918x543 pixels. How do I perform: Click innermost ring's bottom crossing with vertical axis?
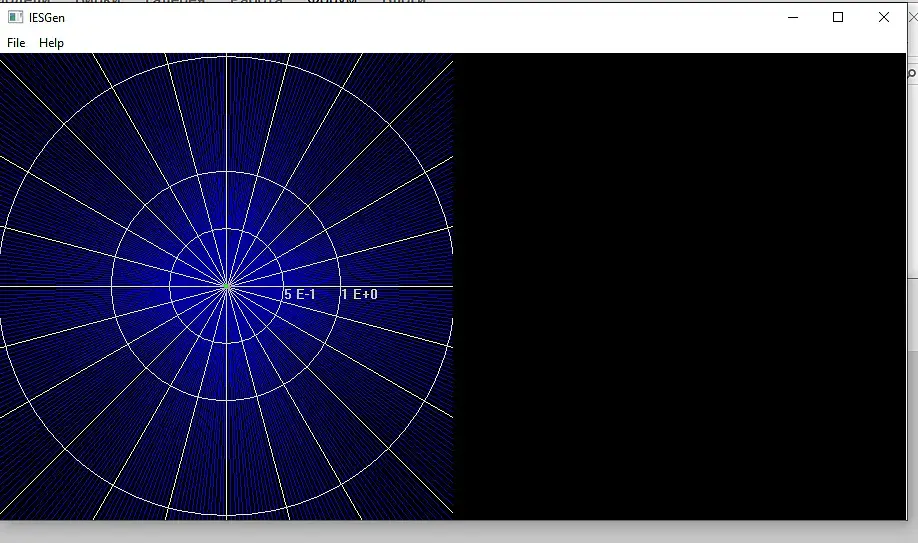tap(227, 343)
